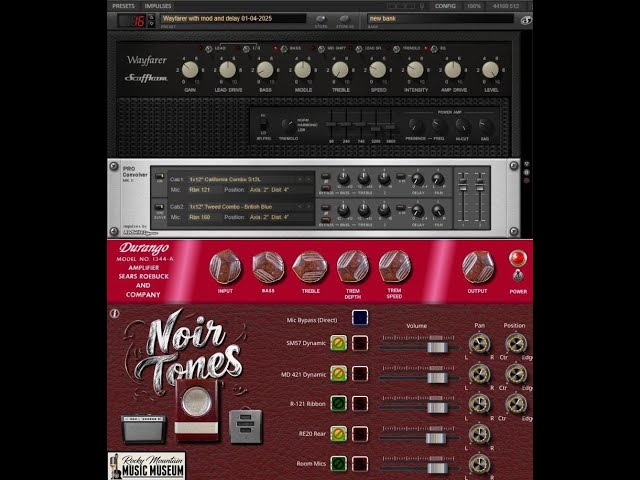Toggle the Wayfarer LEAD BR. switch
640x480 pixels.
[359, 49]
